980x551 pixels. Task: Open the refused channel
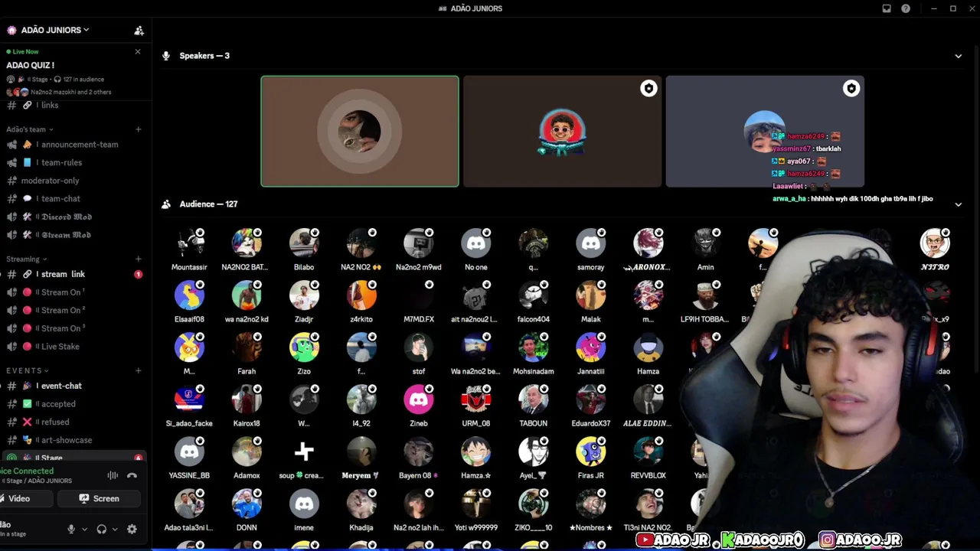pos(73,422)
